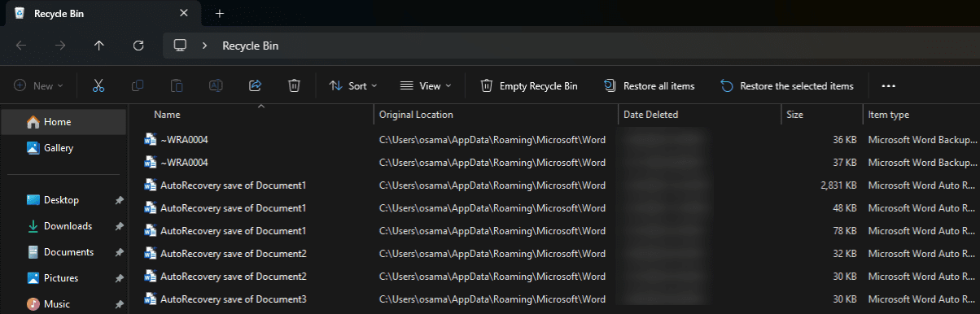Close the Recycle Bin tab
980x314 pixels.
point(184,14)
